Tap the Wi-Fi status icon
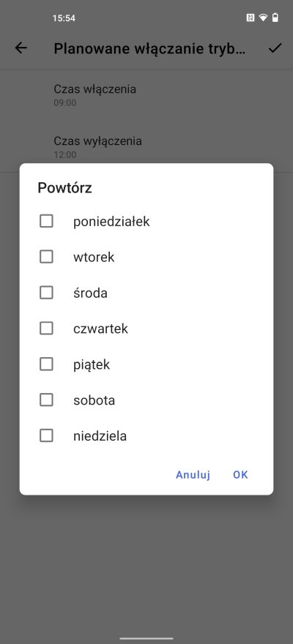Image resolution: width=293 pixels, height=644 pixels. [x=263, y=18]
